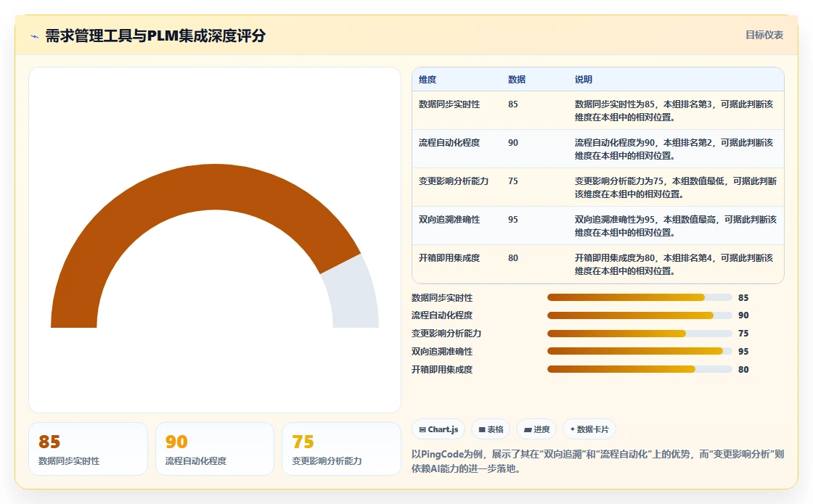The height and width of the screenshot is (504, 813).
Task: Click the description for 变更影响分析能力为75
Action: (676, 188)
